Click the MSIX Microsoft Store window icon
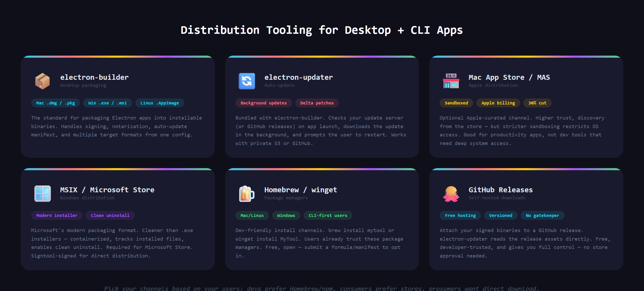Image resolution: width=644 pixels, height=291 pixels. (x=43, y=194)
